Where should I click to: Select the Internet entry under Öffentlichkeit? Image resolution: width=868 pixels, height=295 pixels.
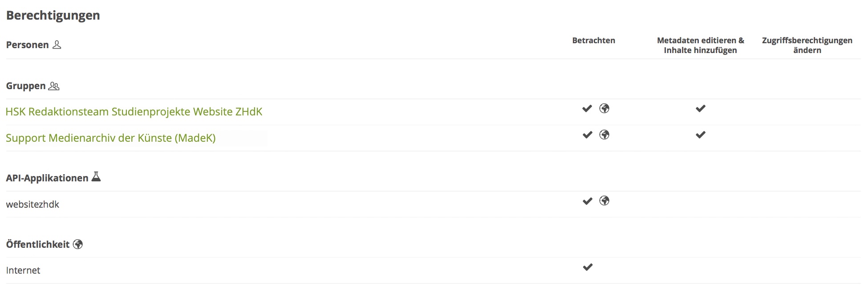pos(23,270)
